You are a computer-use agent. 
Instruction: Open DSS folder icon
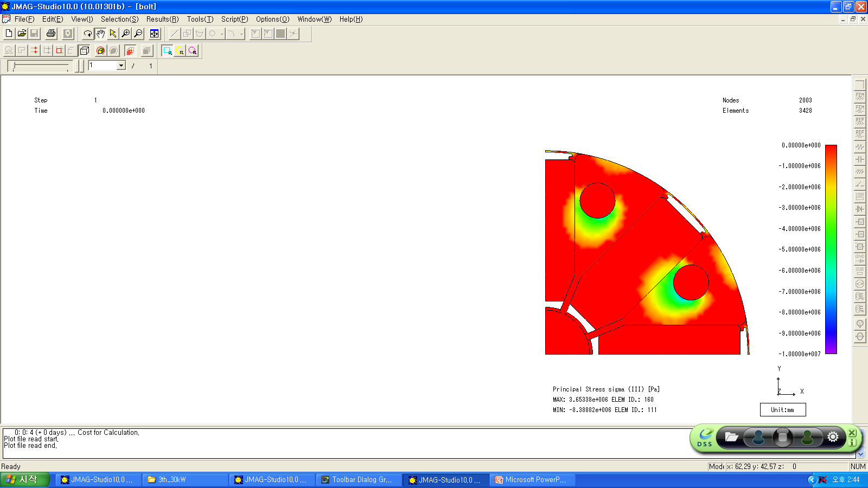point(732,437)
